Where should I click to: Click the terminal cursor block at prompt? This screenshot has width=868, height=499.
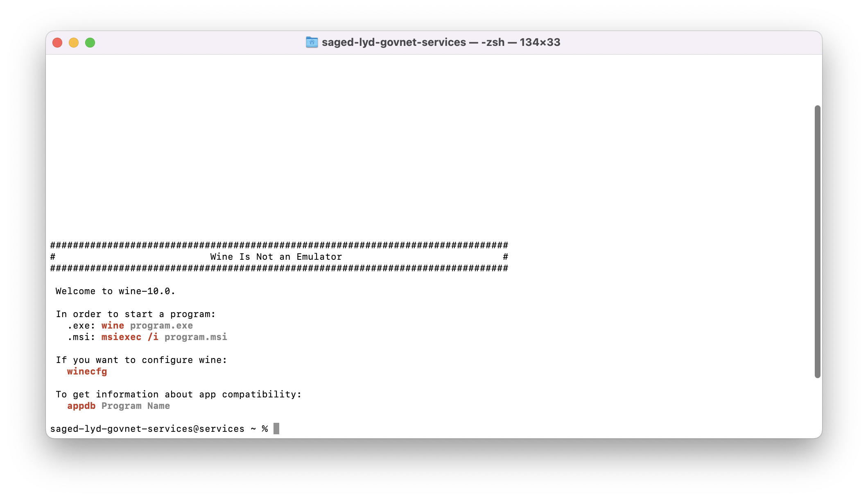pos(276,429)
